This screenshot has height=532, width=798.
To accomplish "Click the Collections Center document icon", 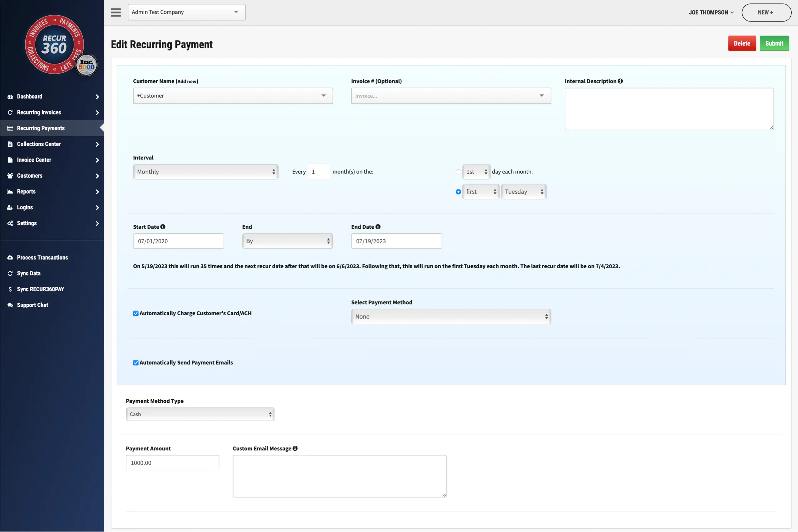I will coord(10,144).
